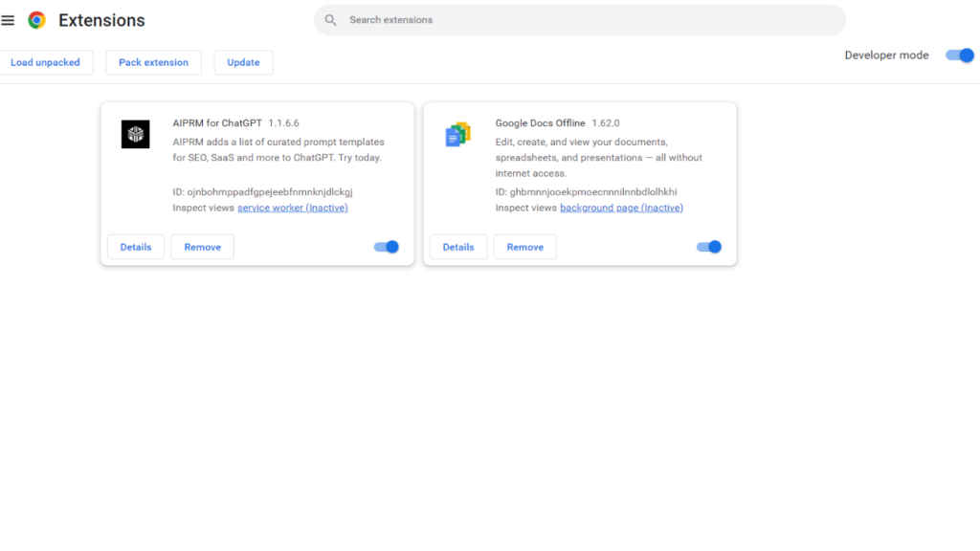Screen dimensions: 980x551
Task: Click the search magnifier icon
Action: (x=331, y=20)
